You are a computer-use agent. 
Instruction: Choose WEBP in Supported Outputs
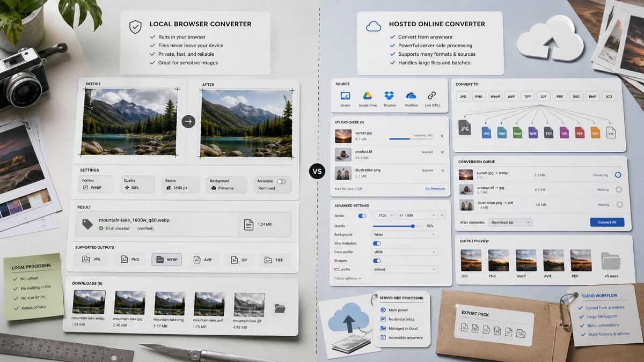point(167,260)
